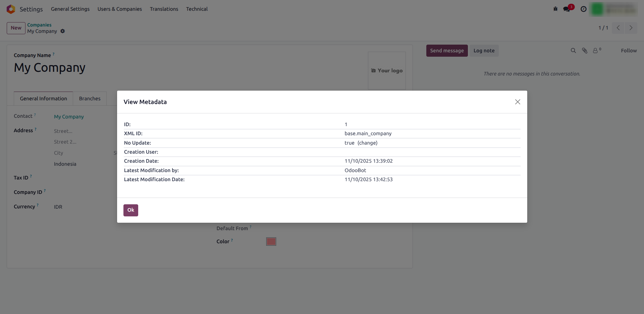The width and height of the screenshot is (644, 314).
Task: Go to the previous record arrow
Action: [618, 28]
